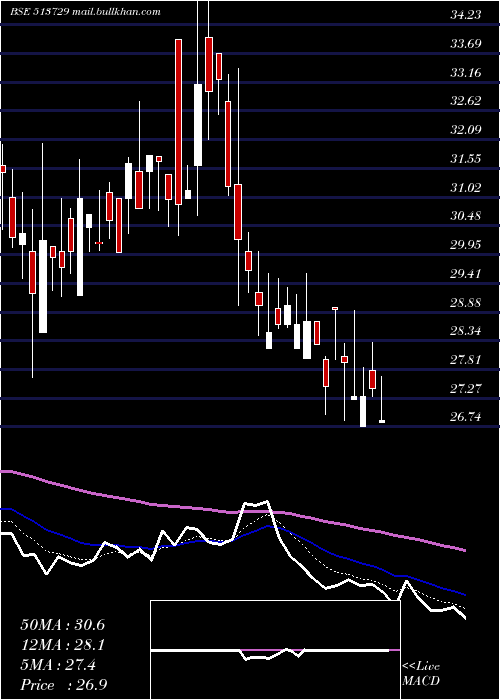Click the 30.48 price axis label

click(x=466, y=216)
